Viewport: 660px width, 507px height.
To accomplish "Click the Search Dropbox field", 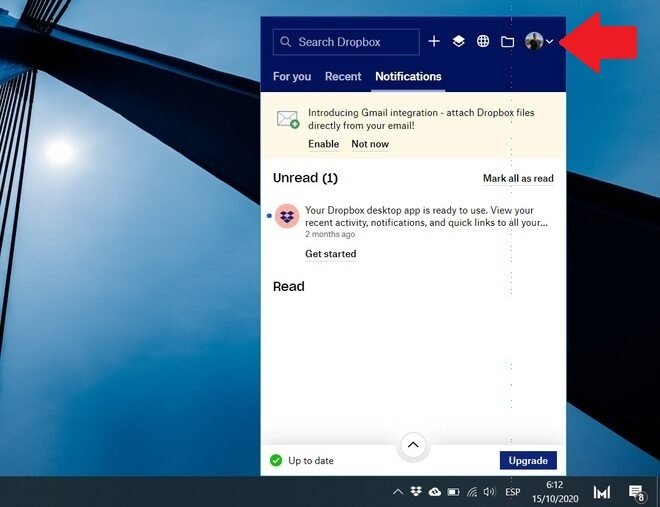I will point(346,42).
